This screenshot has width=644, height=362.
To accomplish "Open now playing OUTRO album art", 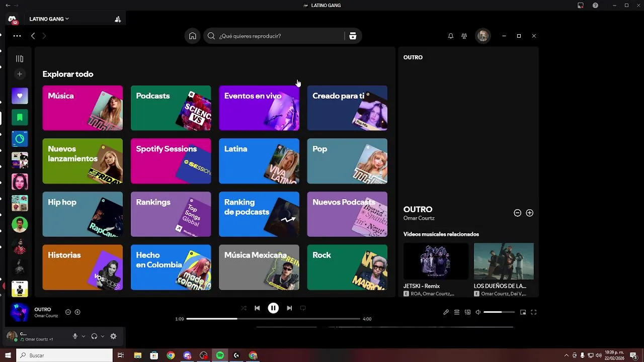I will tap(20, 312).
